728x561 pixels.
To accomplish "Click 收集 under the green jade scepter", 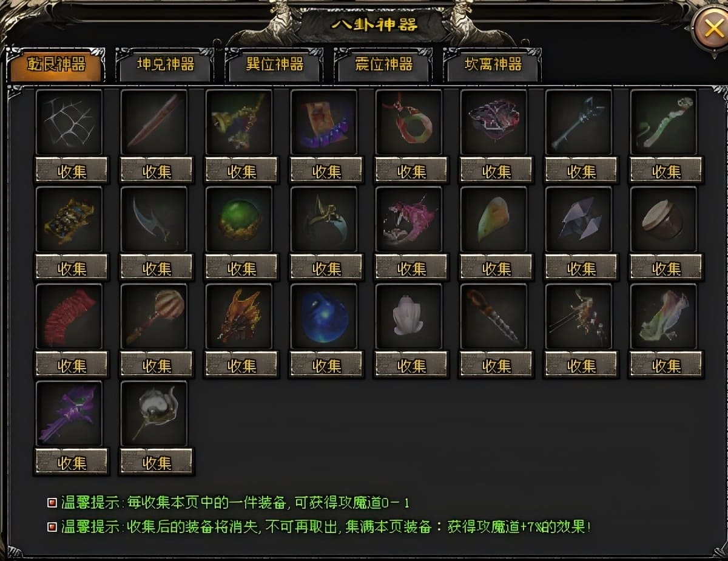I will click(x=666, y=171).
